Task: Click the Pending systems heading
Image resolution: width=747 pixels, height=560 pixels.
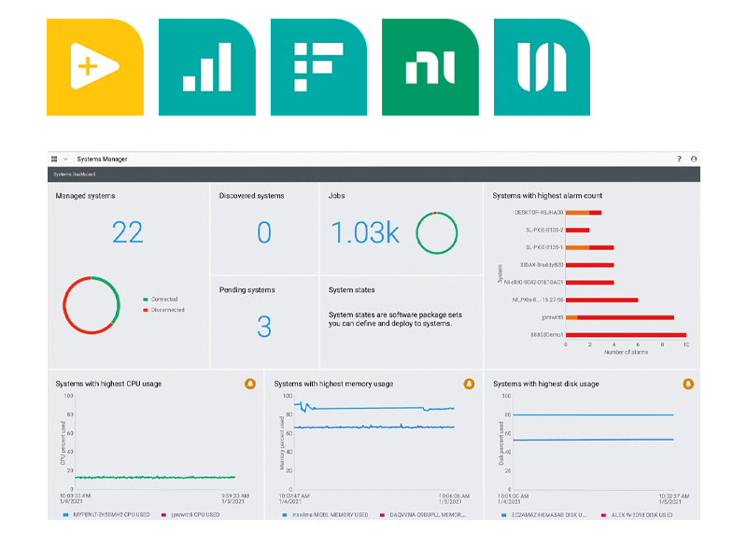Action: [x=247, y=290]
